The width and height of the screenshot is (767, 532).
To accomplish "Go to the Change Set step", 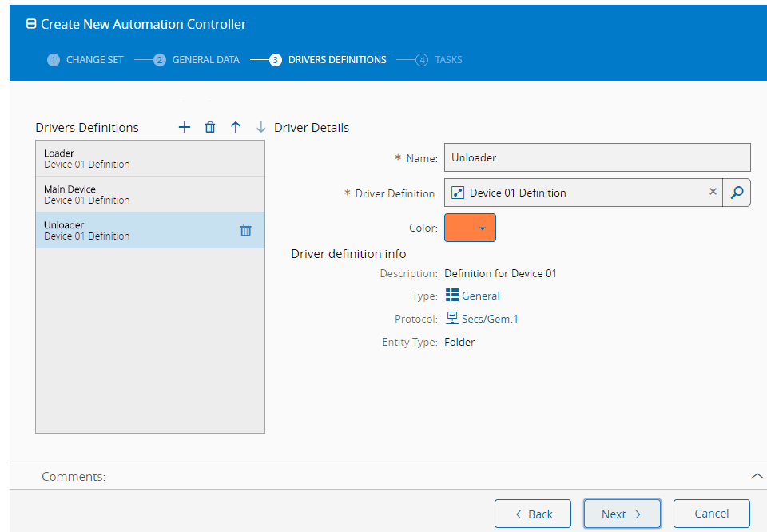I will coord(85,60).
